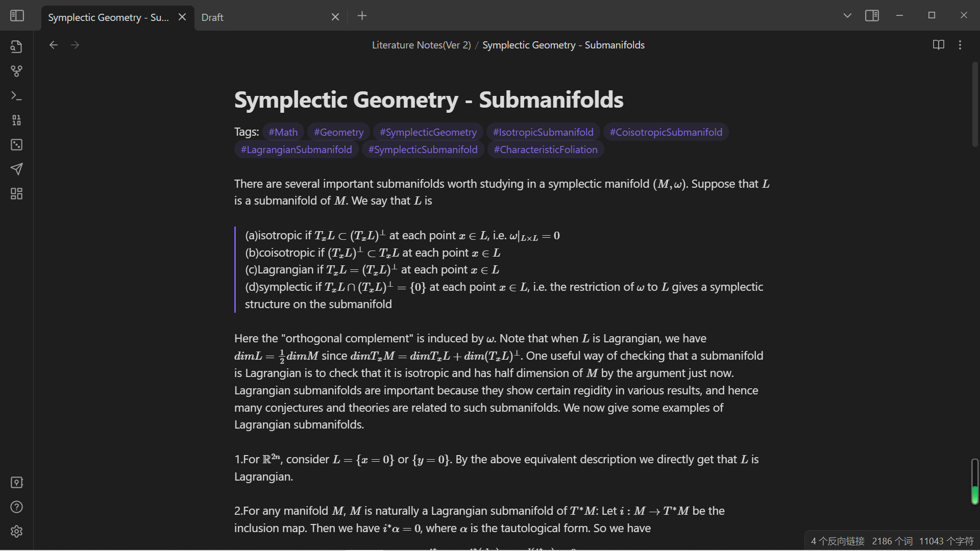Open Settings with the gear icon

pyautogui.click(x=17, y=531)
